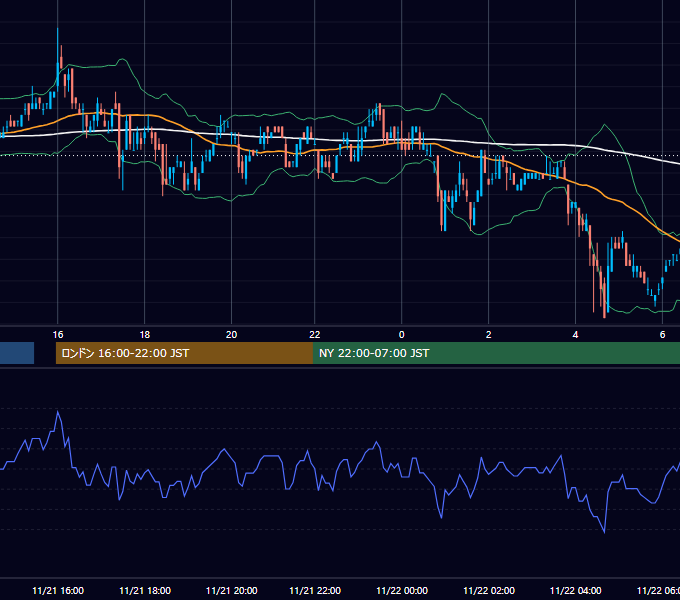The image size is (680, 600).
Task: Select the 11/22 04:00 time axis label
Action: click(575, 590)
